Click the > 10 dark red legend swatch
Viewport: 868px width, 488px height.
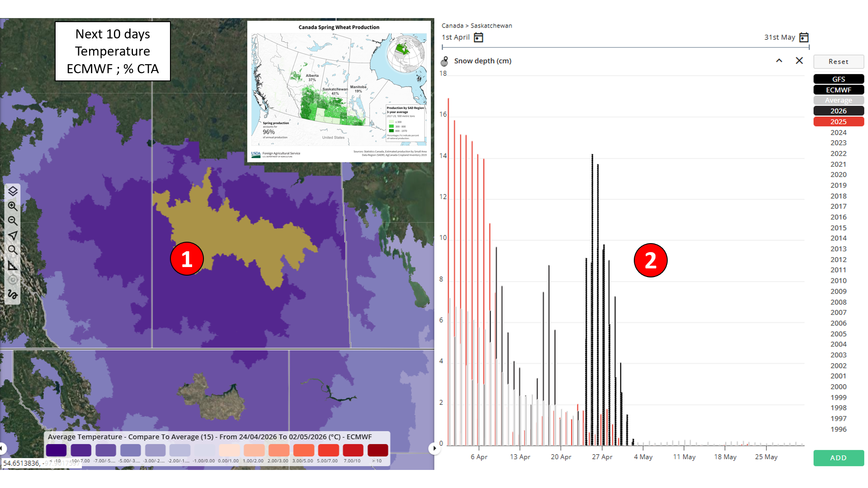pos(377,450)
